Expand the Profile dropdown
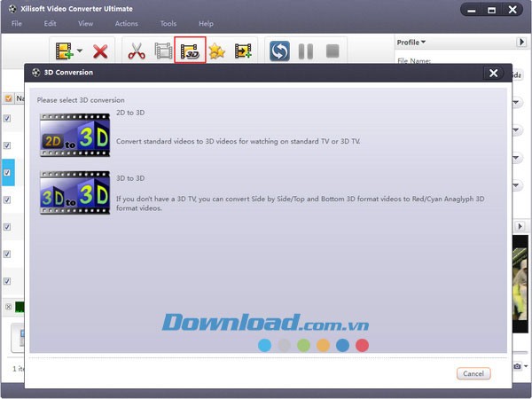 tap(411, 43)
